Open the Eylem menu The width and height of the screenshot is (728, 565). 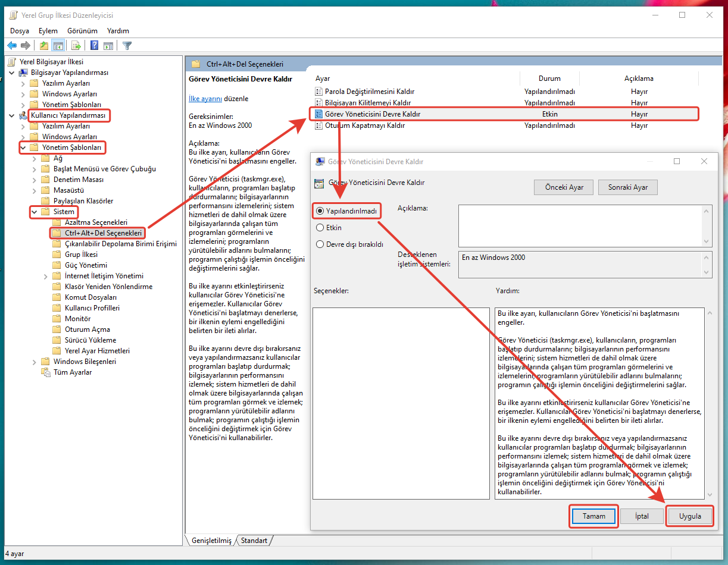pyautogui.click(x=48, y=31)
